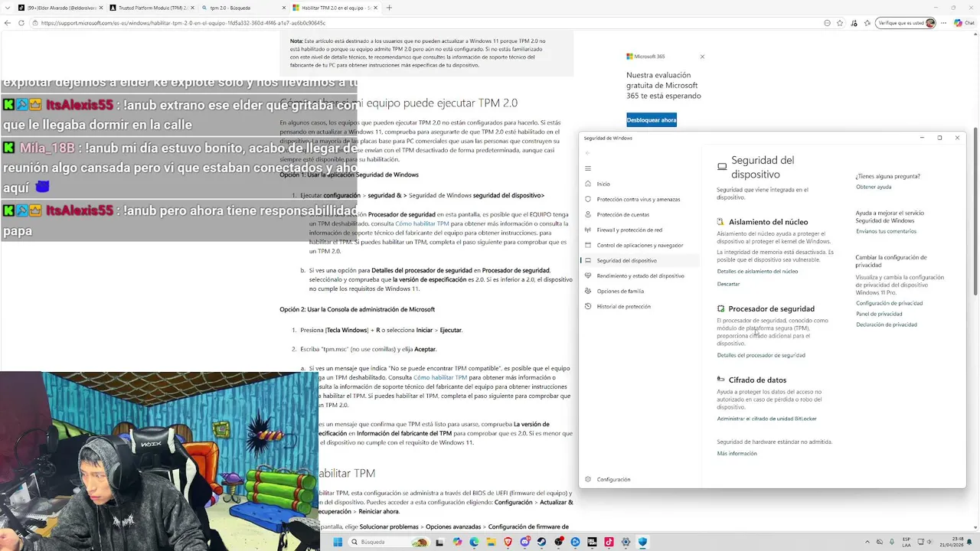The height and width of the screenshot is (551, 980).
Task: Click Descartar under core isolation
Action: point(728,284)
